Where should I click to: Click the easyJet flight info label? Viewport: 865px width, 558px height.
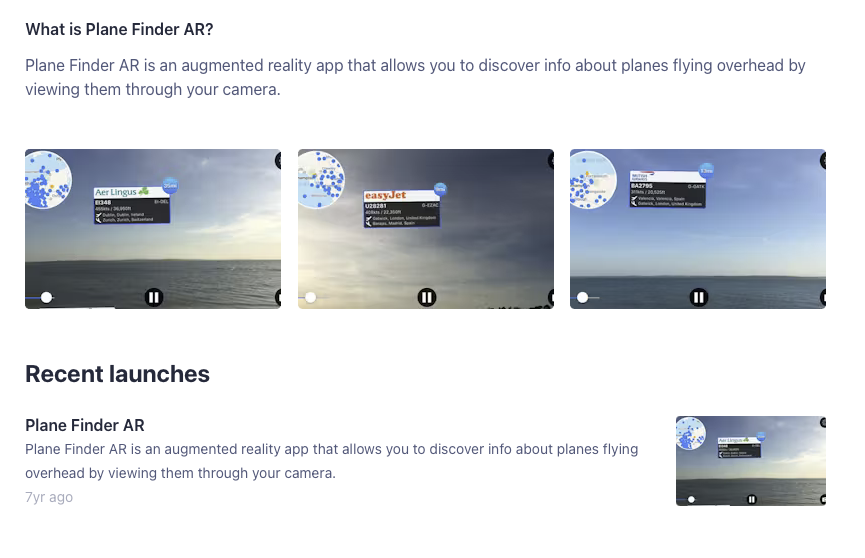[402, 209]
